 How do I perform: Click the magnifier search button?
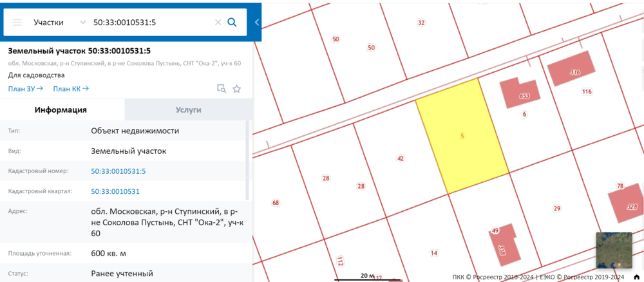coord(232,23)
